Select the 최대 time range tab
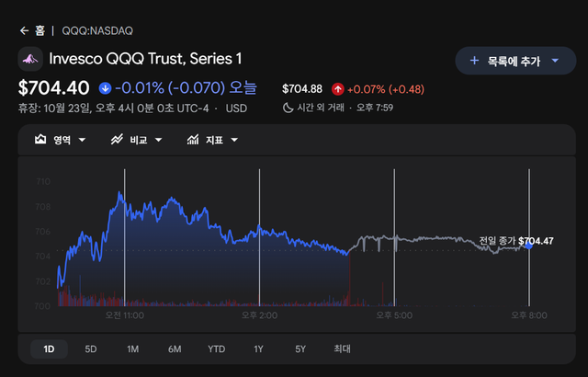This screenshot has width=588, height=377. coord(343,348)
